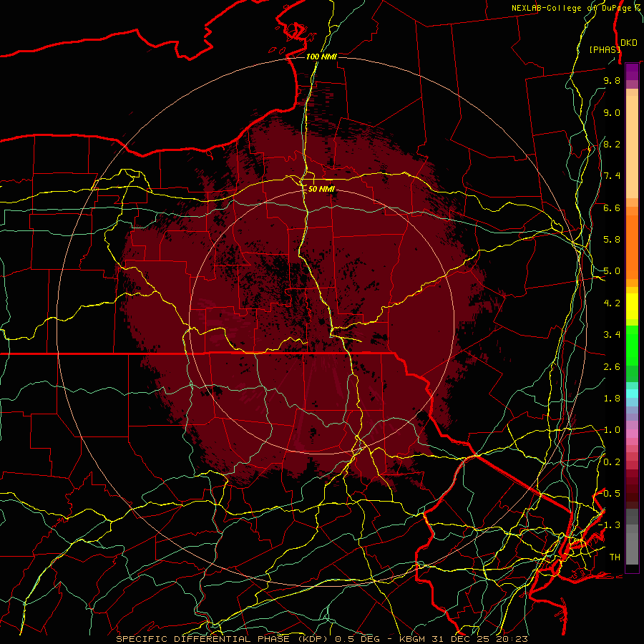This screenshot has width=644, height=644.
Task: Click the 7.4 legend value
Action: [612, 176]
